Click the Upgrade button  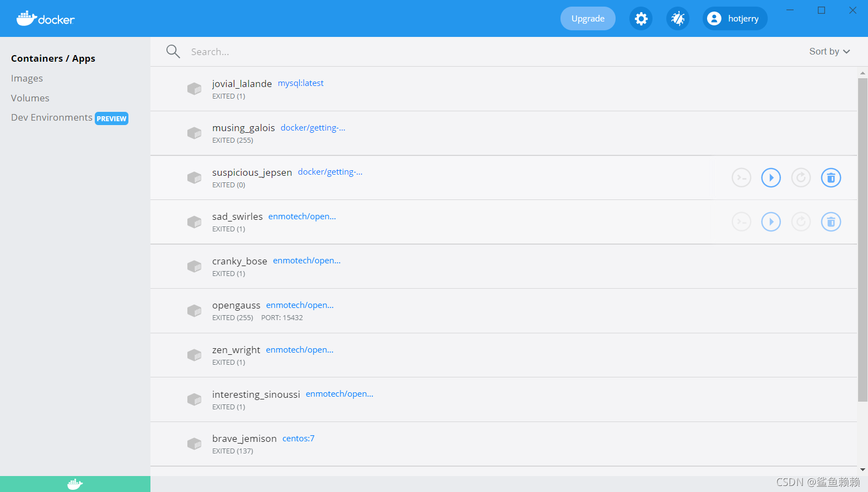coord(588,19)
